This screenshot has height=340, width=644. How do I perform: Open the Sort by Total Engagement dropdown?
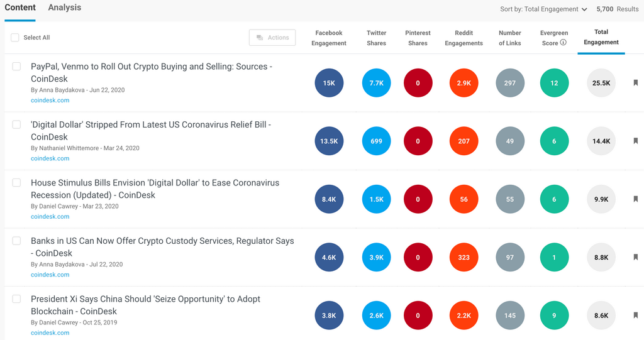pyautogui.click(x=543, y=9)
